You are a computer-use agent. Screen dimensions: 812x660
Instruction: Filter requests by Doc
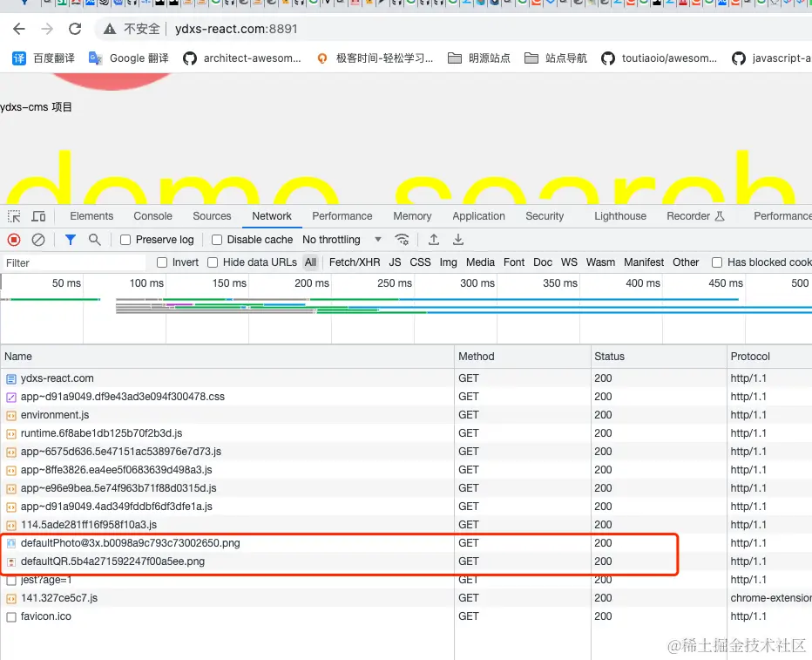point(543,262)
